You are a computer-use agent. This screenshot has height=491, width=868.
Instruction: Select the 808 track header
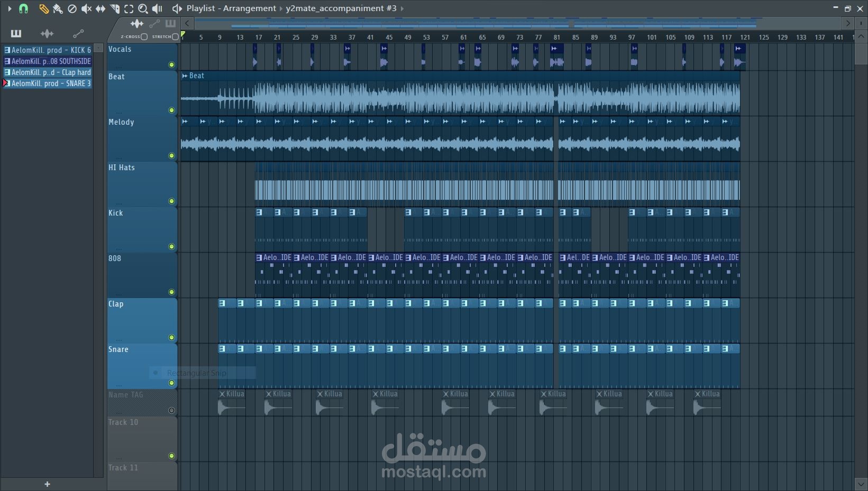tap(142, 275)
